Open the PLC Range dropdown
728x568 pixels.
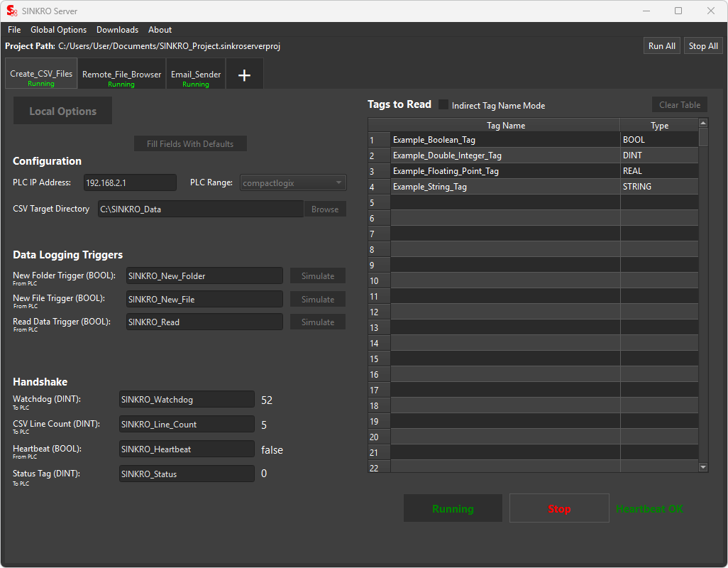click(293, 183)
